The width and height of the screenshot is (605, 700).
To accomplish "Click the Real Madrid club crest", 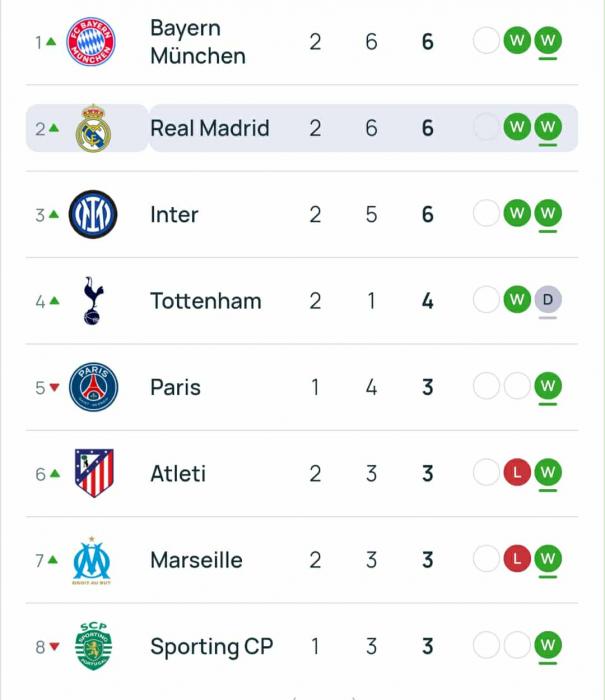I will (93, 128).
